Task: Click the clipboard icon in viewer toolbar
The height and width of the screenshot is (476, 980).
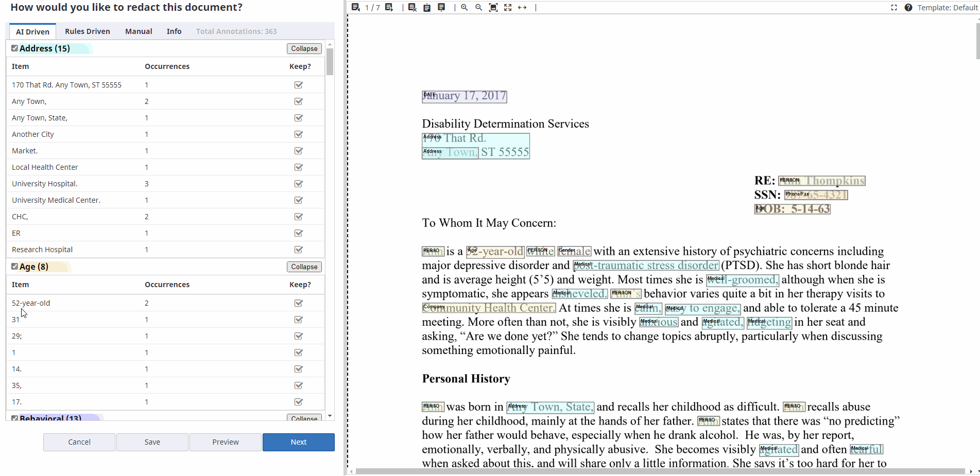Action: (x=427, y=7)
